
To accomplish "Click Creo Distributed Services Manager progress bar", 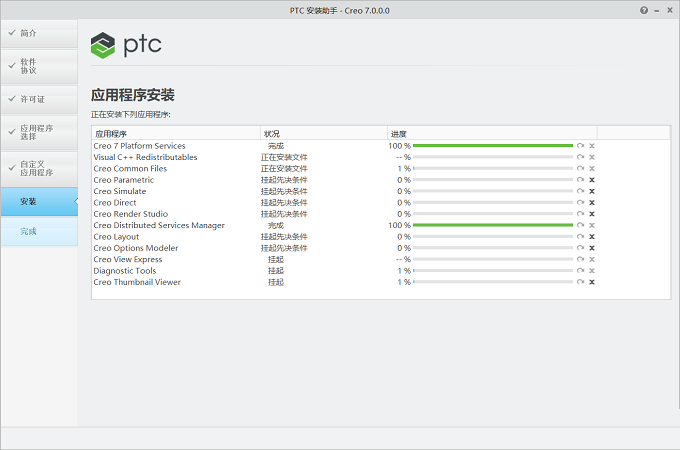I will pos(493,225).
